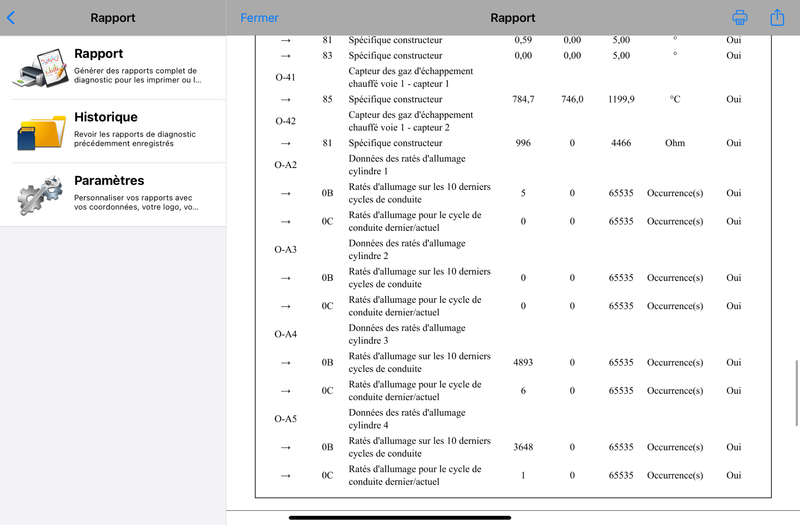The image size is (800, 525).
Task: Select O-A5 cylindre 4 heading row
Action: (513, 419)
